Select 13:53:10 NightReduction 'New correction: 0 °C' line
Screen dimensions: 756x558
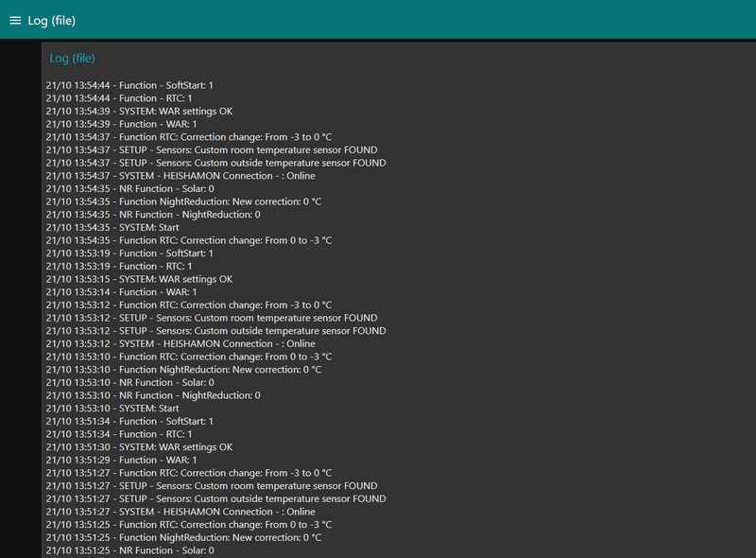[183, 370]
